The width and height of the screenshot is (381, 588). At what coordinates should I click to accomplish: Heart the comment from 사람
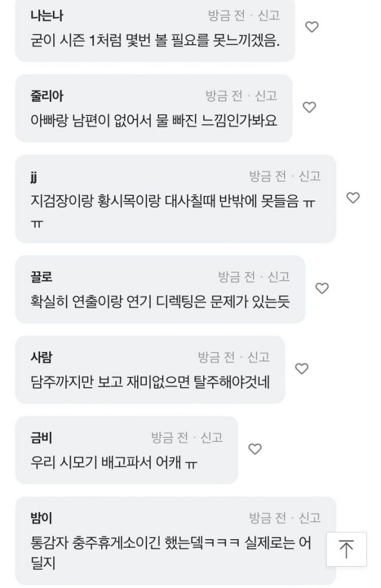click(x=302, y=369)
